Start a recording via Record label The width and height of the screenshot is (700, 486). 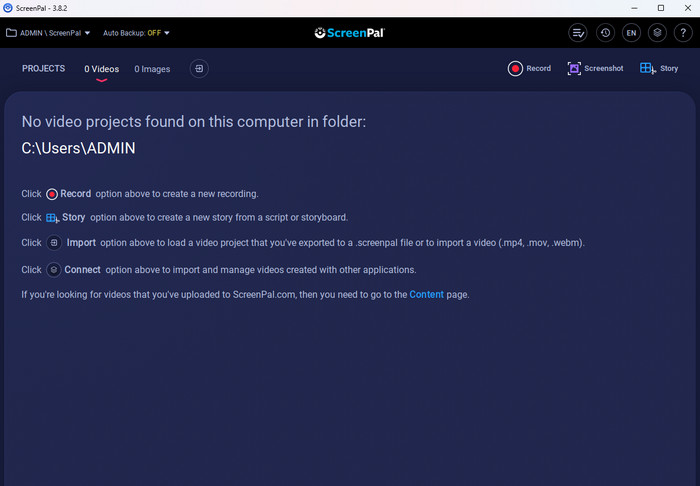click(x=538, y=68)
